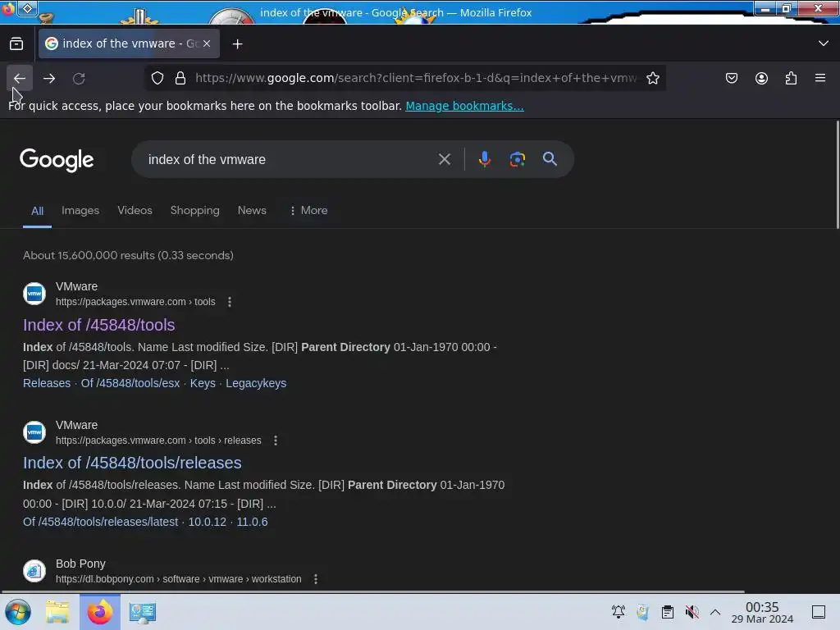Click show desktop button in tray
This screenshot has height=630, width=840.
(819, 612)
